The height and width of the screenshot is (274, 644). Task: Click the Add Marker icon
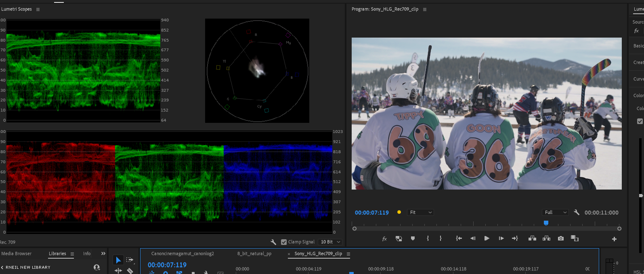(x=413, y=238)
